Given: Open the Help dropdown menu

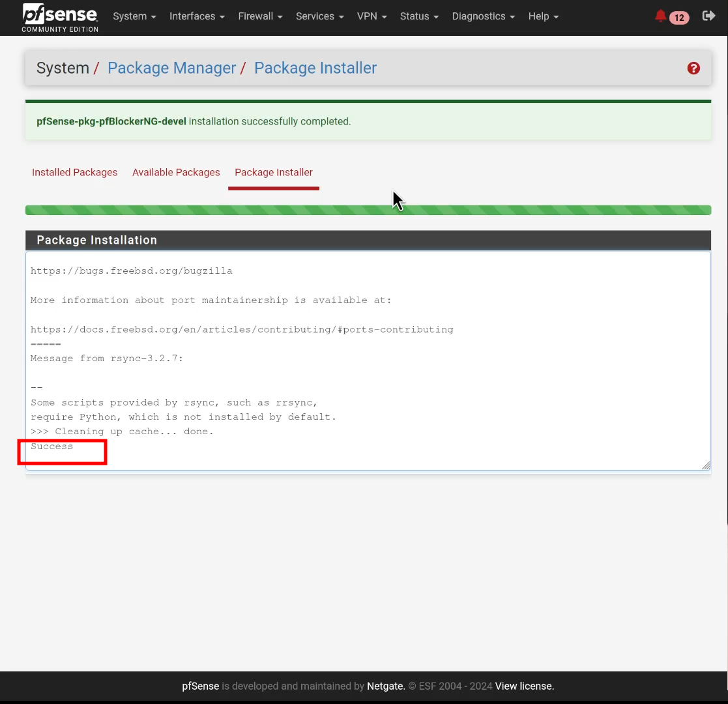Looking at the screenshot, I should pos(543,16).
